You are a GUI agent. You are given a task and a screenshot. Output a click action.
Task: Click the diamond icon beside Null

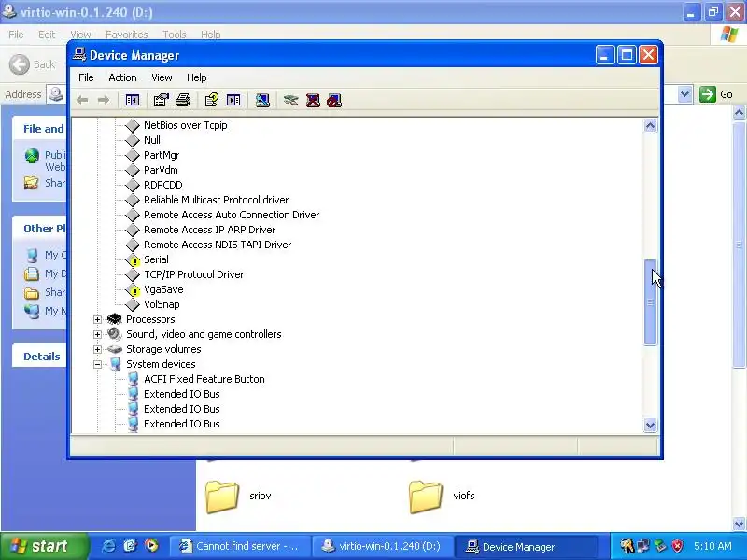133,140
